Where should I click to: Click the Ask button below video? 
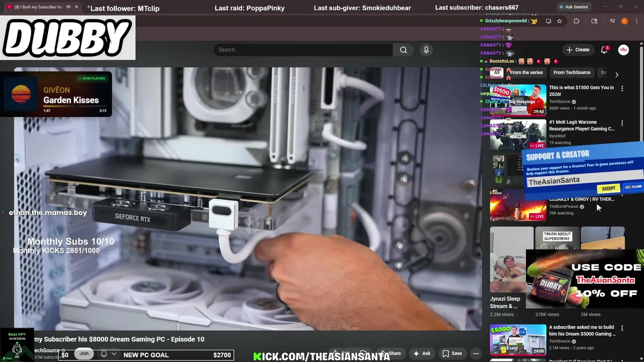422,353
